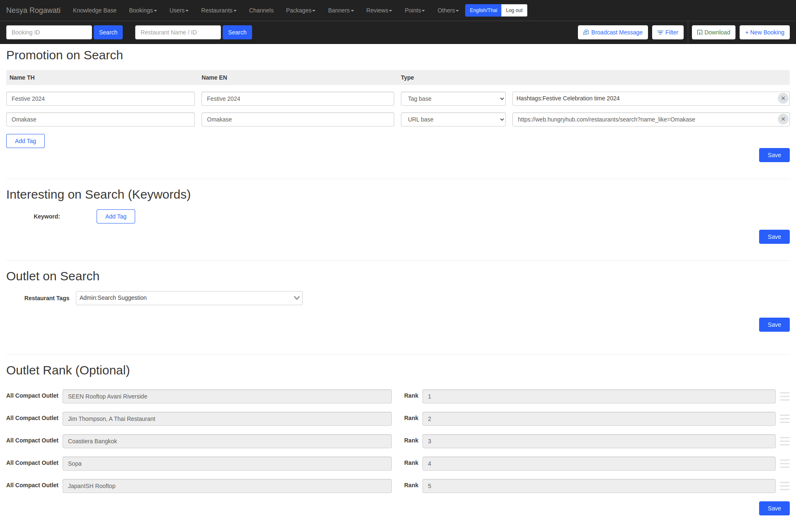Clear the Omakase URL field

coord(783,119)
